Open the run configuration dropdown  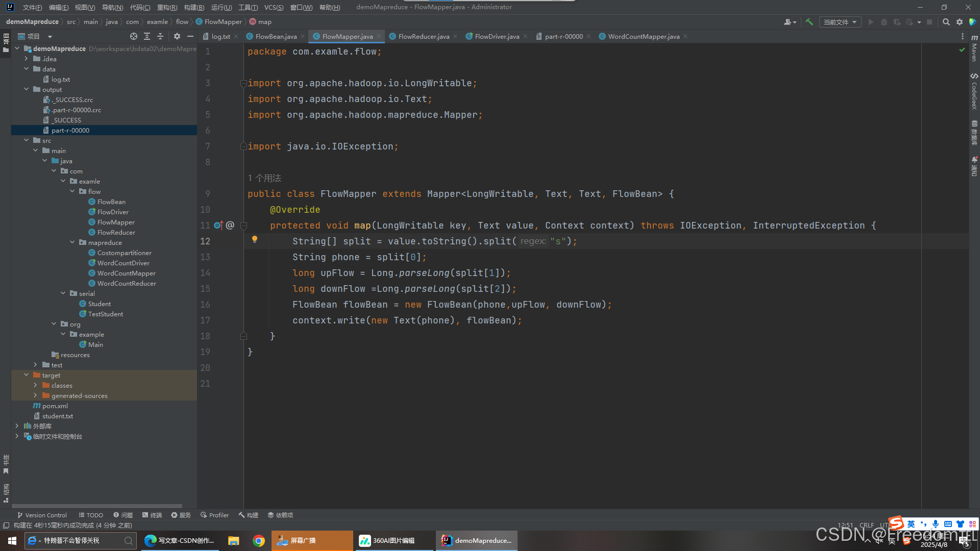pos(840,22)
